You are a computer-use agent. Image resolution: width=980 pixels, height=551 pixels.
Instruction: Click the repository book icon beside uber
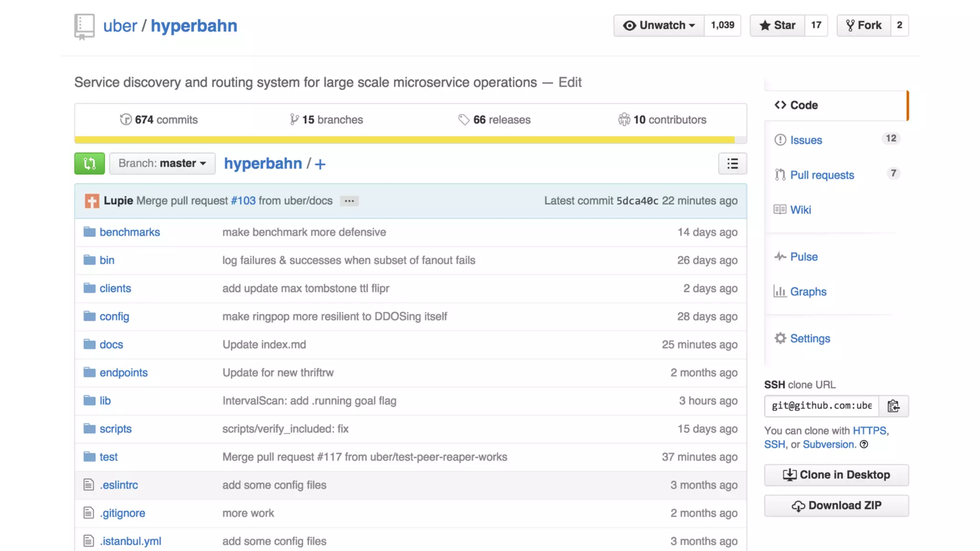pos(84,26)
